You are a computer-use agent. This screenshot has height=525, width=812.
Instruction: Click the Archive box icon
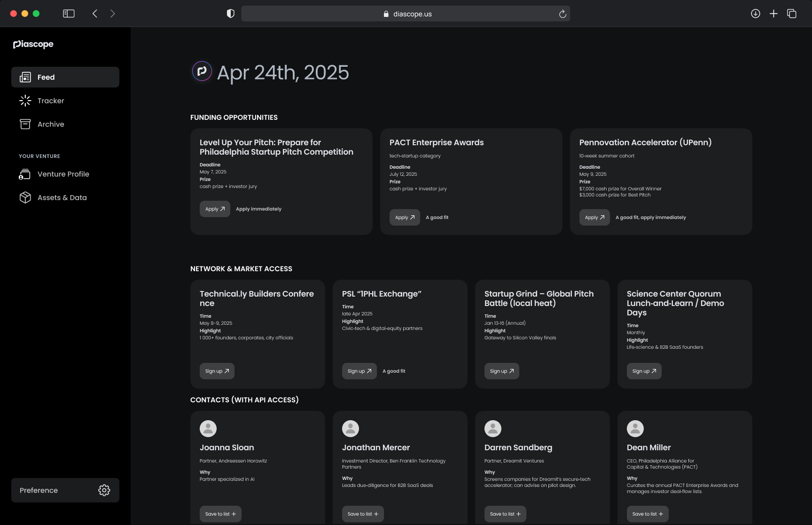[x=25, y=124]
